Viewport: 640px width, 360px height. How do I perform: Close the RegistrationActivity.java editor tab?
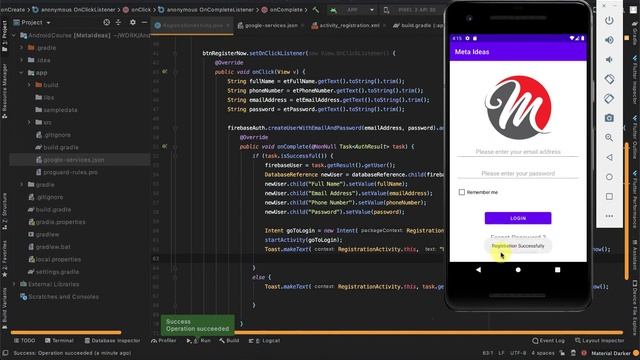click(x=228, y=25)
